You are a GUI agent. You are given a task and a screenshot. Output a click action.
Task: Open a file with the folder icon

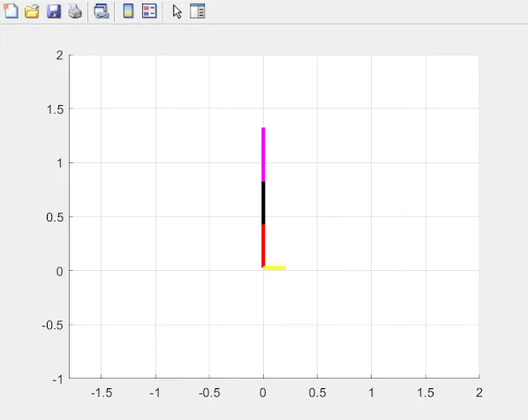(32, 11)
